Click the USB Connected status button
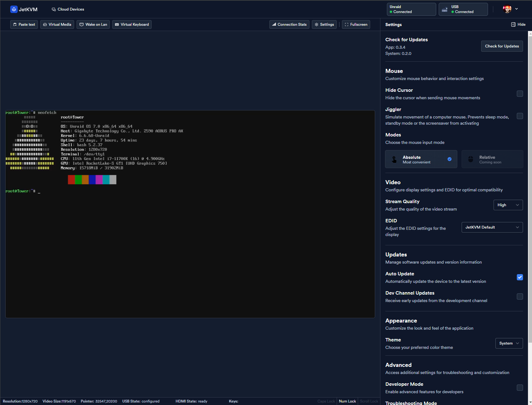 (x=463, y=9)
